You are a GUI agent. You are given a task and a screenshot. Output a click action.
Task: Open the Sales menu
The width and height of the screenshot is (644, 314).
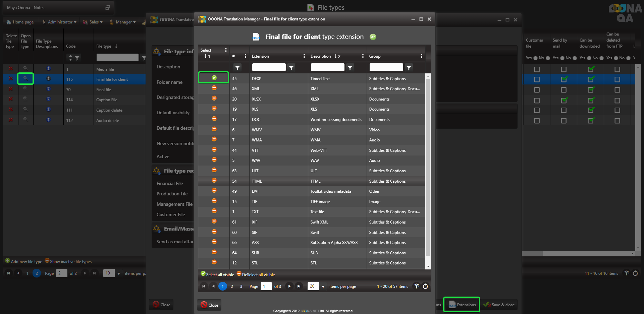tap(94, 22)
